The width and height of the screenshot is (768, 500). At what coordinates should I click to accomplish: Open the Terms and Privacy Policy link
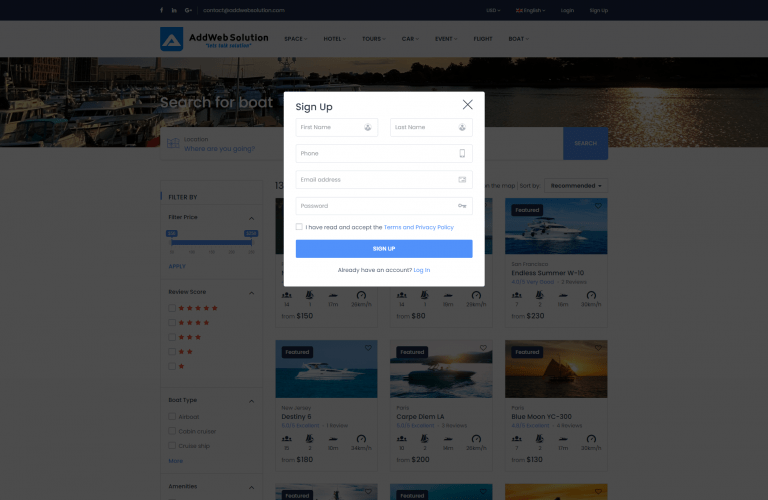click(x=419, y=227)
